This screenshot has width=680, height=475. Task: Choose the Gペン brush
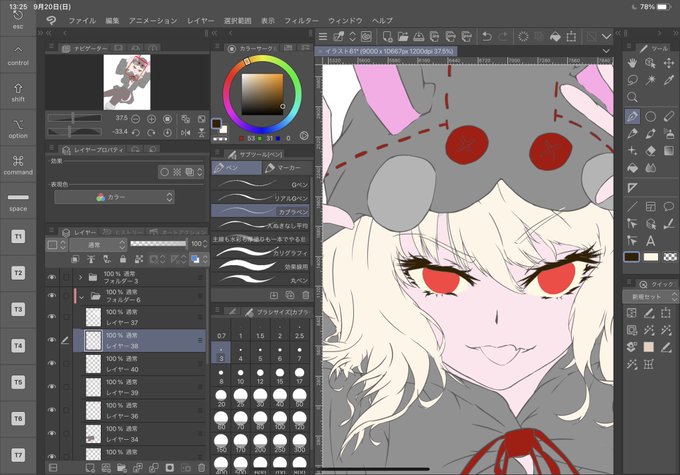pos(261,184)
